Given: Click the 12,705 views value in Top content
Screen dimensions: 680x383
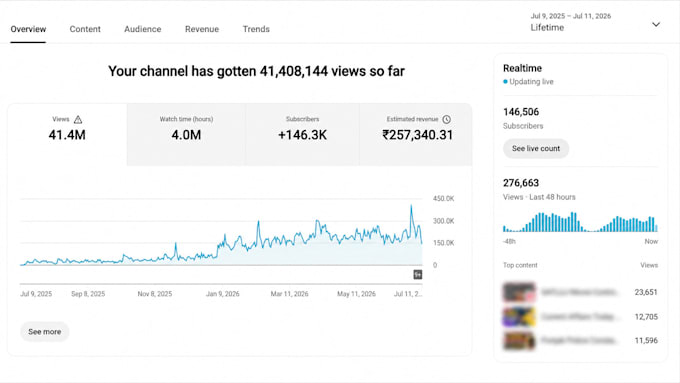Looking at the screenshot, I should click(646, 317).
